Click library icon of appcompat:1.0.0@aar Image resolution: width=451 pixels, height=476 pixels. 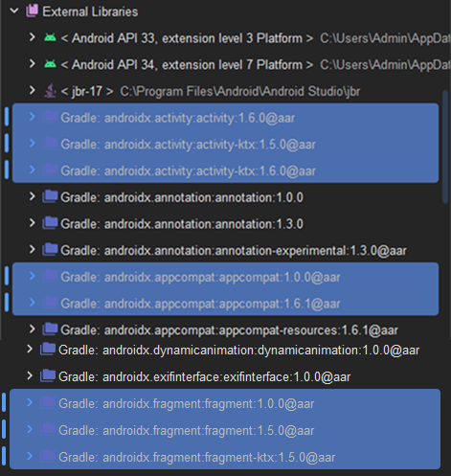click(50, 276)
